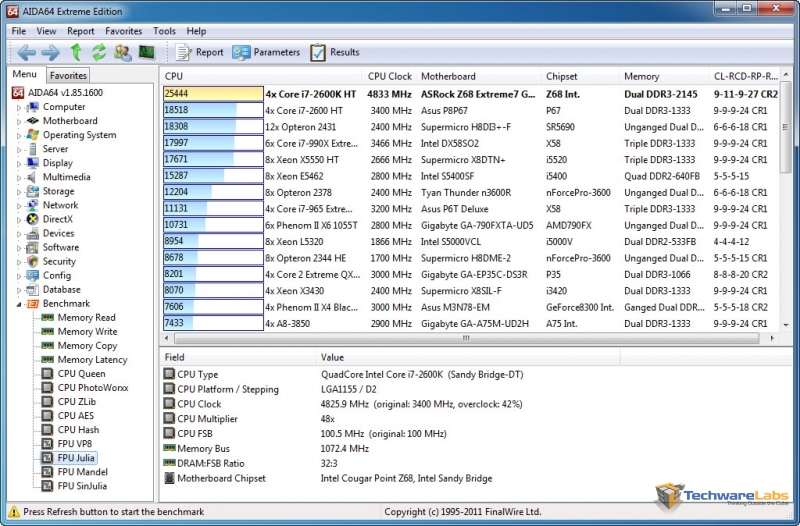800x526 pixels.
Task: Expand the Operating System tree node
Action: [x=19, y=136]
